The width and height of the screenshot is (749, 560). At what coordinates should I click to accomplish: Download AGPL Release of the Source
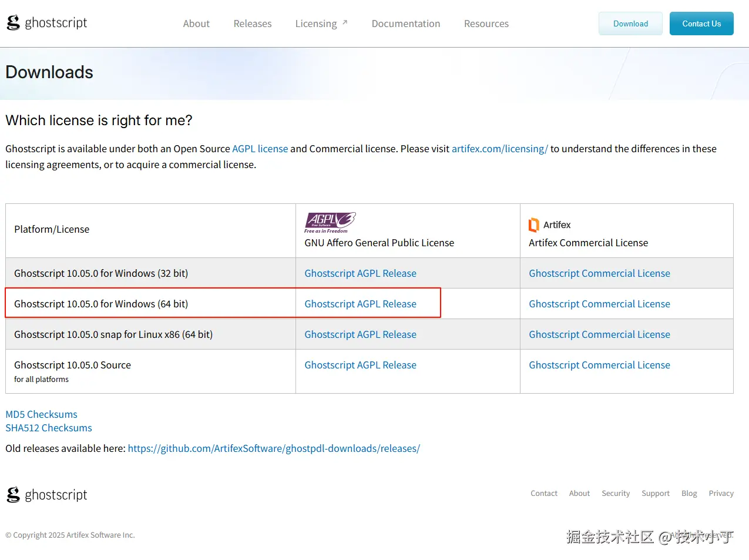(x=360, y=365)
